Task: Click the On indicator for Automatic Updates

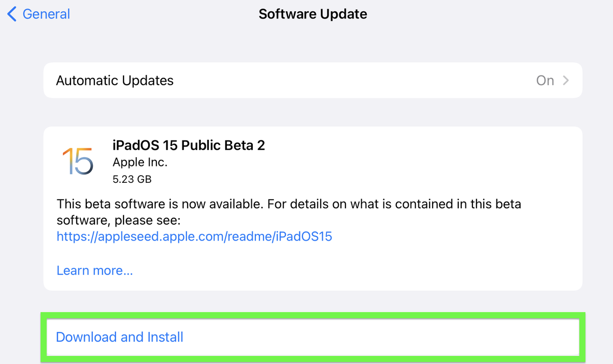Action: tap(545, 80)
